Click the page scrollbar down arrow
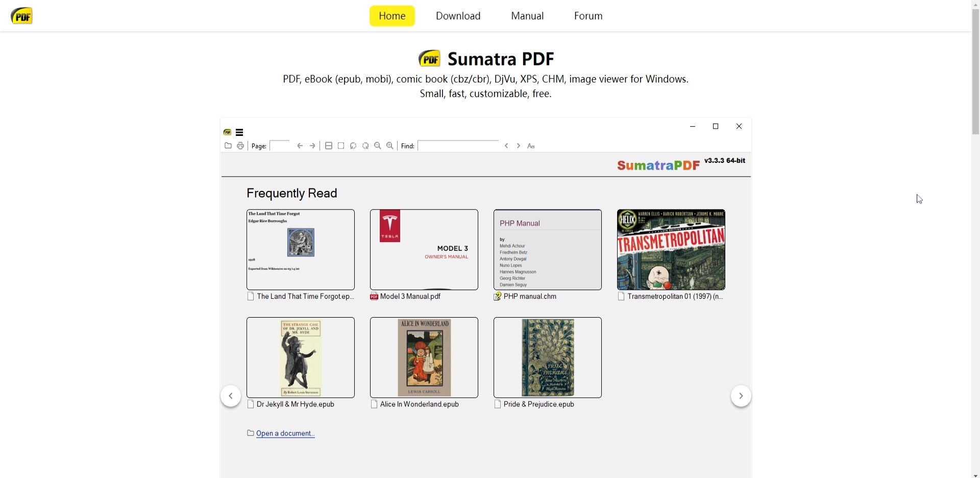The image size is (980, 478). tap(975, 475)
